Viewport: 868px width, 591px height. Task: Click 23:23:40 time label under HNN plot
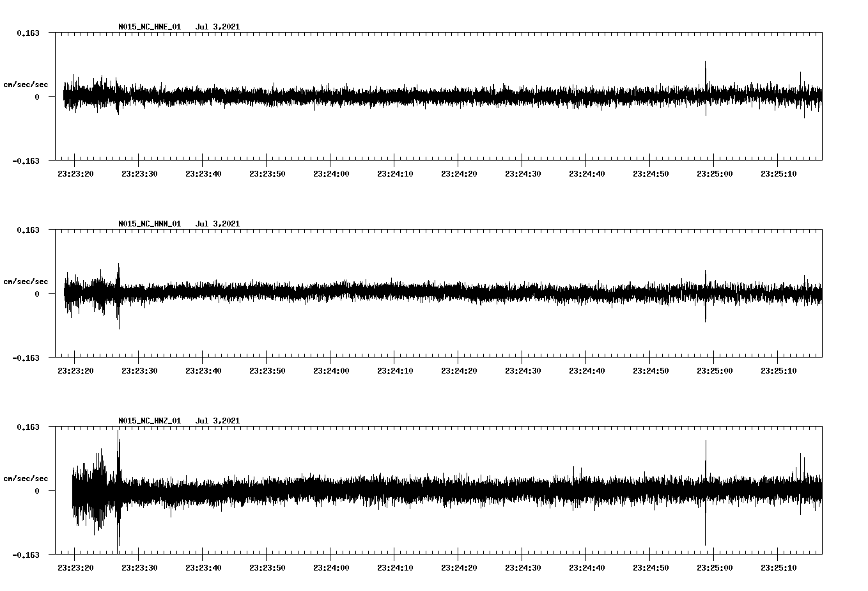click(203, 370)
